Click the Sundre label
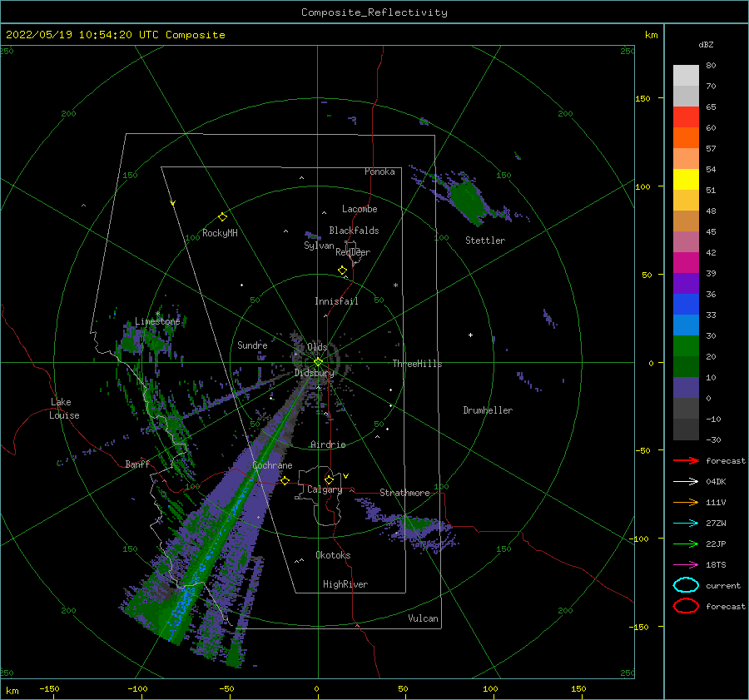The image size is (749, 700). (x=252, y=345)
